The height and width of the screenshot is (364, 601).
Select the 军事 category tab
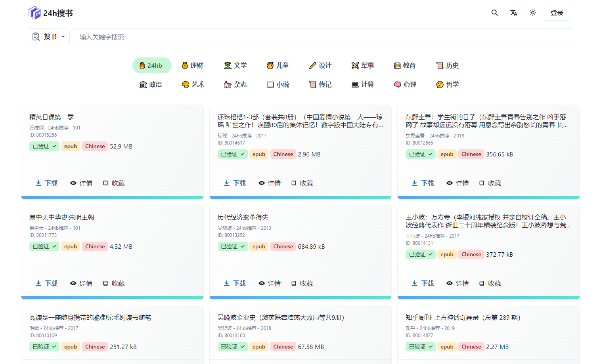(x=363, y=65)
